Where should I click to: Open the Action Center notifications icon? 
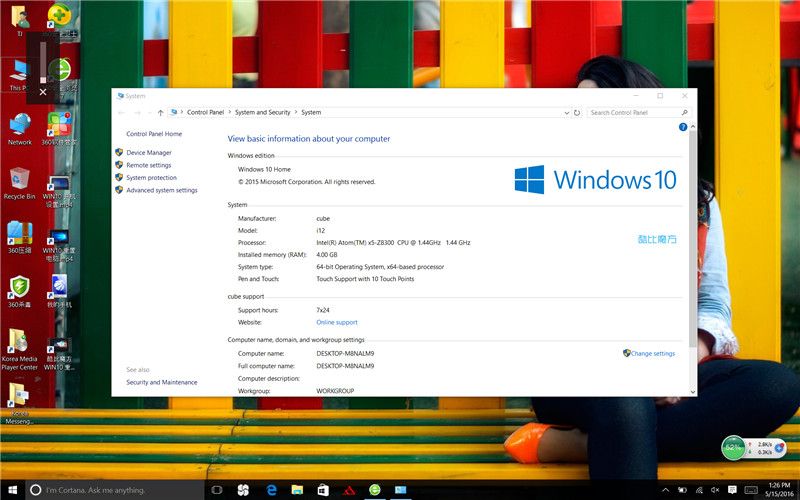[732, 490]
